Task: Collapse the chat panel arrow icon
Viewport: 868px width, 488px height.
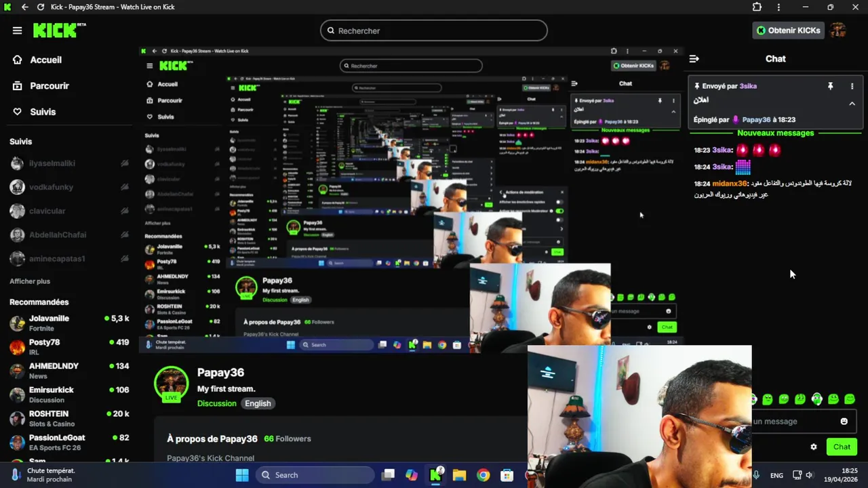Action: (x=694, y=59)
